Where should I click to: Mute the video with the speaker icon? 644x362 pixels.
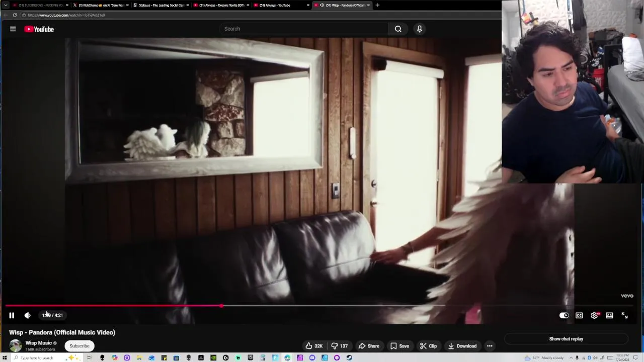pos(27,315)
